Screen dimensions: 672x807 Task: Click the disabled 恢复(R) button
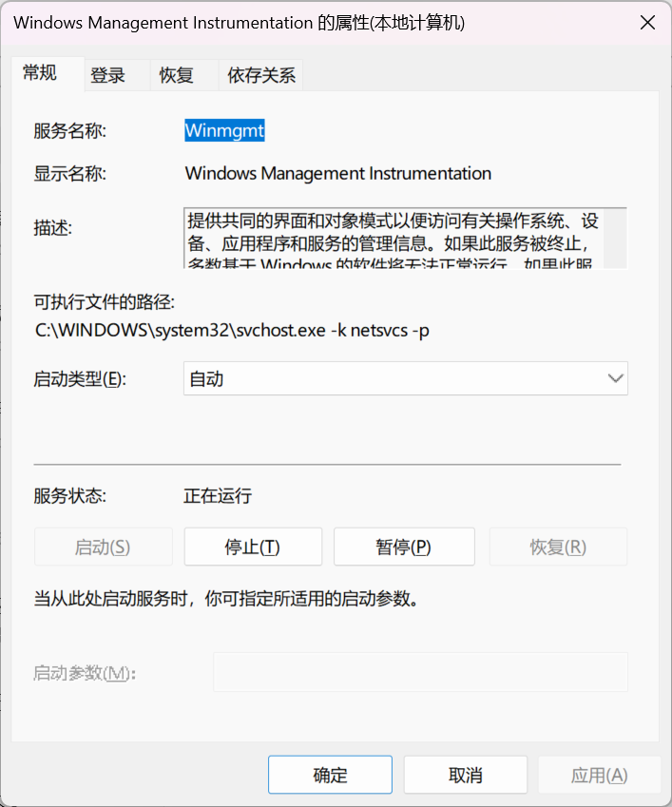click(x=558, y=547)
